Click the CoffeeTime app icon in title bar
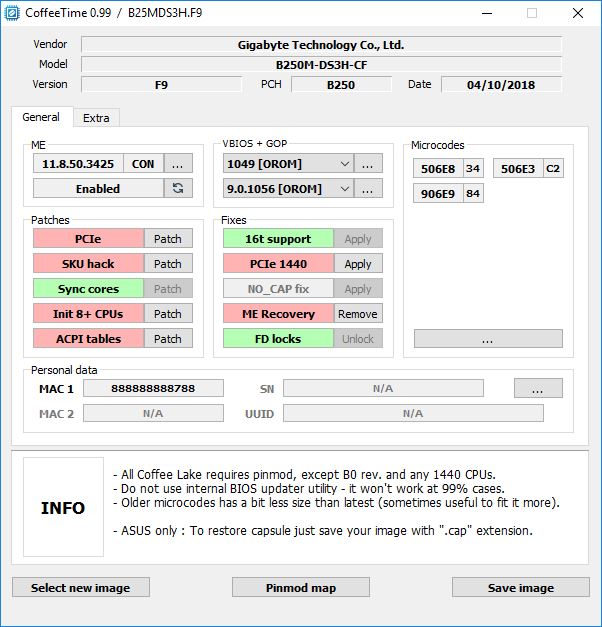 pyautogui.click(x=12, y=13)
